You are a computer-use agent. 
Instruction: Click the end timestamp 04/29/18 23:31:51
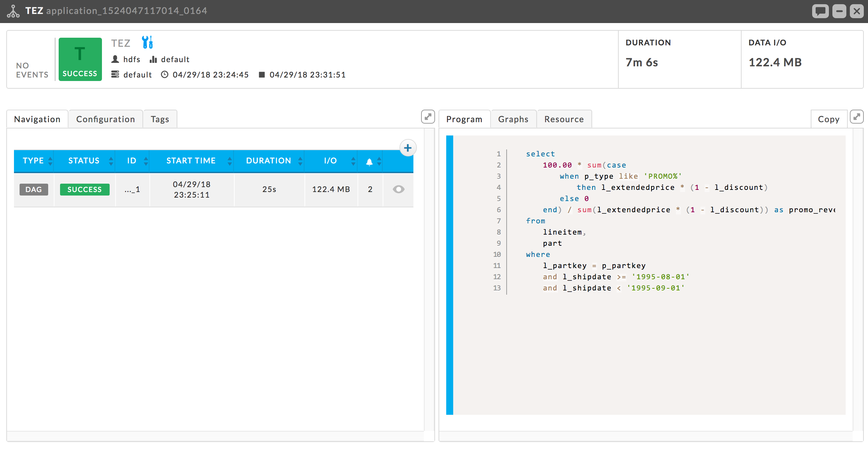pyautogui.click(x=308, y=75)
